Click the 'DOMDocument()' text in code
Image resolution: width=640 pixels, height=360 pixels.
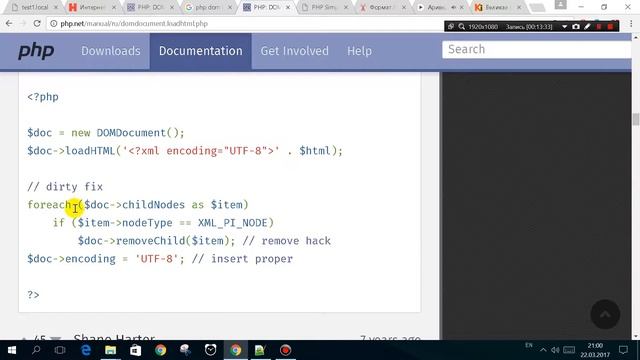coord(137,133)
